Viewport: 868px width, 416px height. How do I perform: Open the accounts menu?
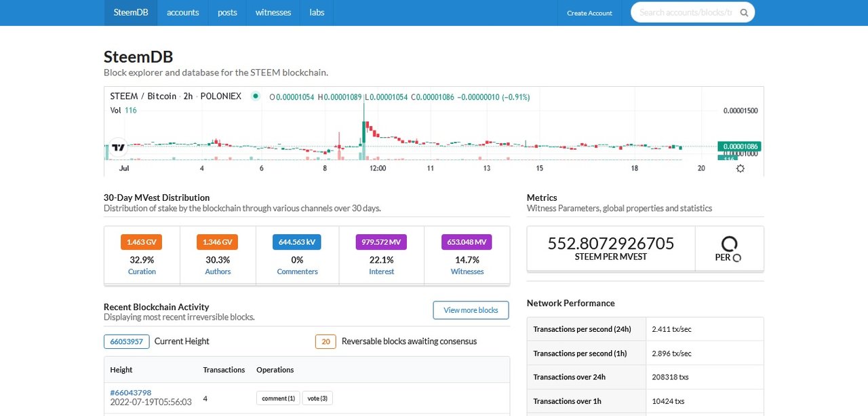tap(183, 13)
